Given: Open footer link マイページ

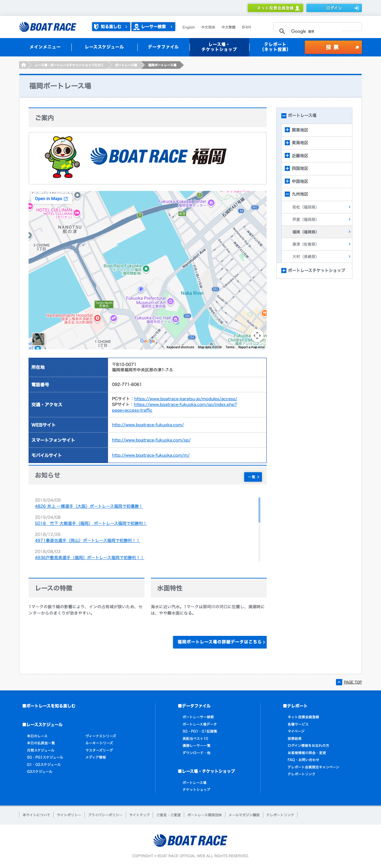Looking at the screenshot, I should (296, 731).
